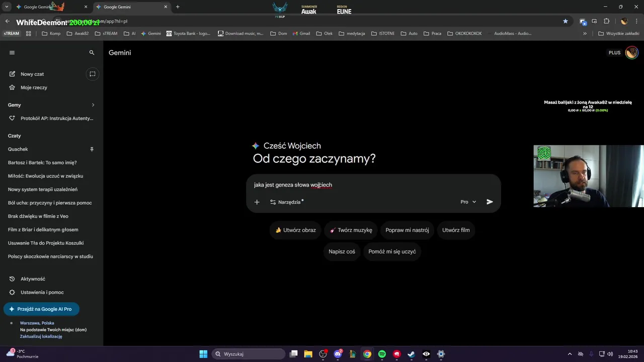Send the prompt with the arrow icon
This screenshot has height=362, width=644.
click(490, 202)
